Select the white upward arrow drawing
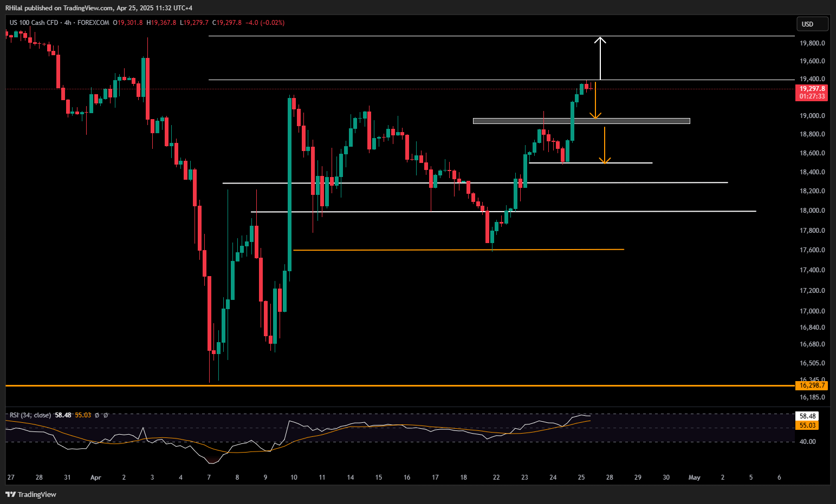This screenshot has height=504, width=836. 600,58
